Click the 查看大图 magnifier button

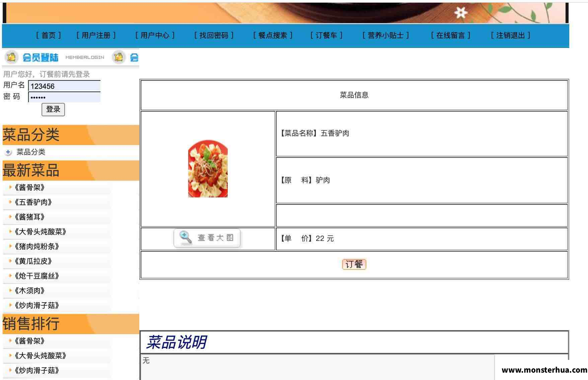(207, 238)
